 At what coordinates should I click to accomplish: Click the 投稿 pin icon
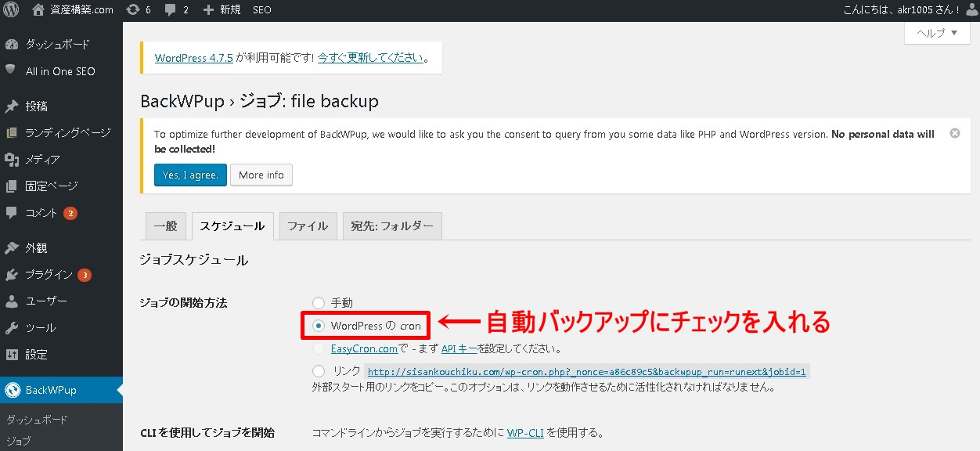11,106
